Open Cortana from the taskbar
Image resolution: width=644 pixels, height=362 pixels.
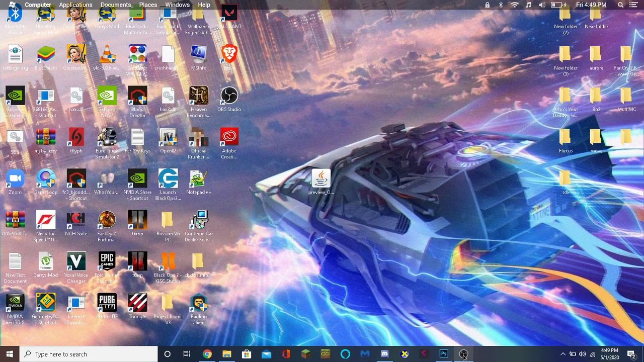pos(168,354)
